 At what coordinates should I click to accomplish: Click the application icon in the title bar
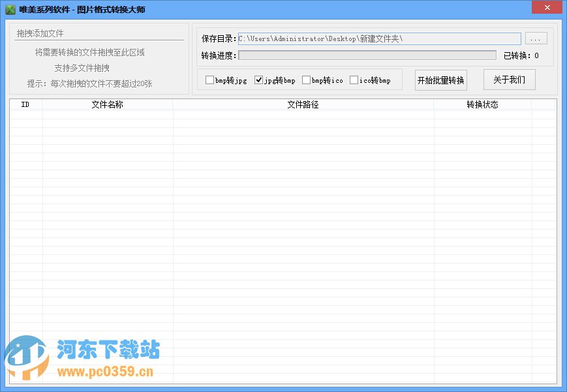point(10,8)
